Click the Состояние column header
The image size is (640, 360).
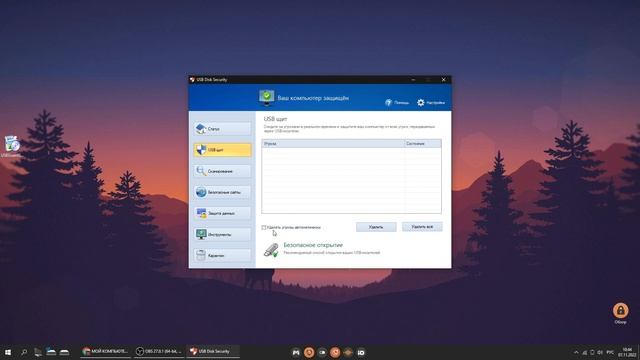click(x=423, y=144)
